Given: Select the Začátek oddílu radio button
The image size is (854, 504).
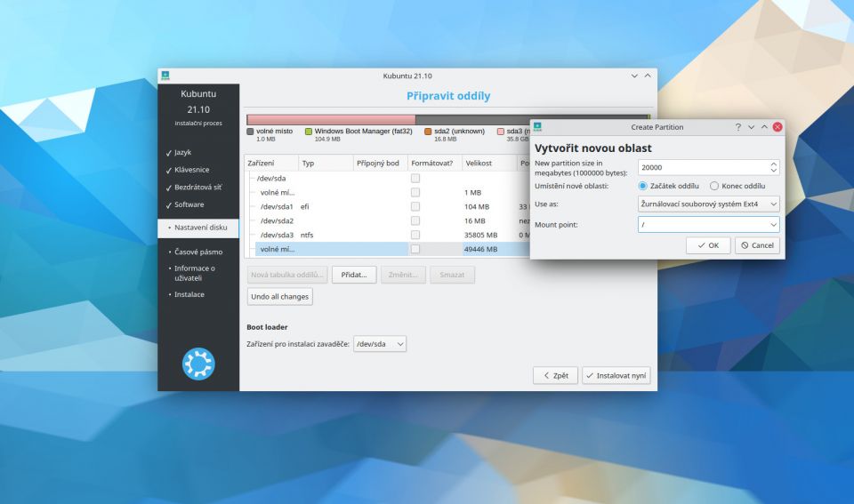Looking at the screenshot, I should pyautogui.click(x=642, y=186).
